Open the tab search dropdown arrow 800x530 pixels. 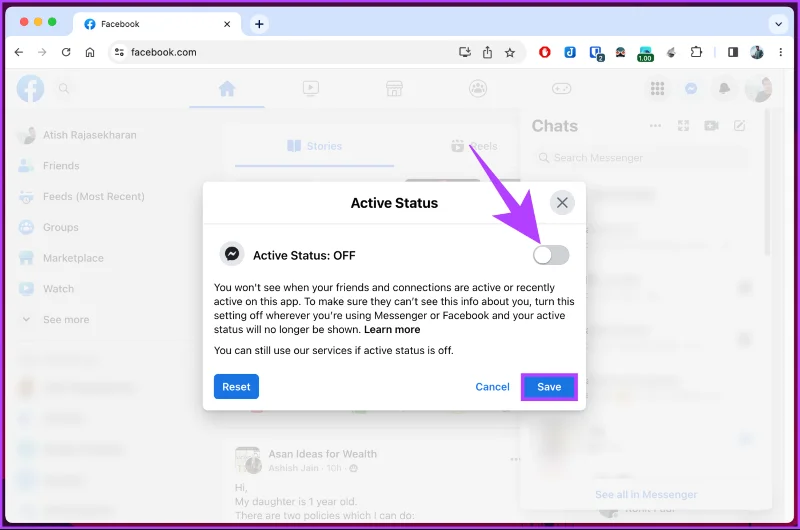coord(778,24)
